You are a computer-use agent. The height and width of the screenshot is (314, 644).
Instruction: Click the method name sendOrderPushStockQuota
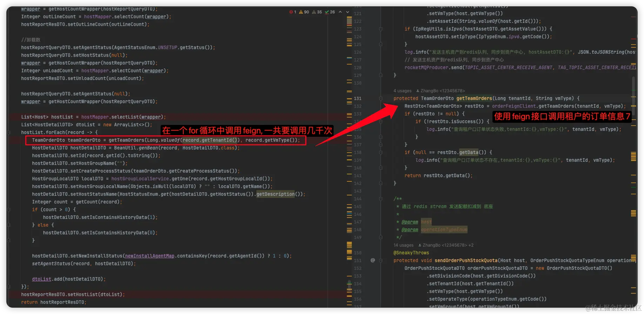click(466, 261)
